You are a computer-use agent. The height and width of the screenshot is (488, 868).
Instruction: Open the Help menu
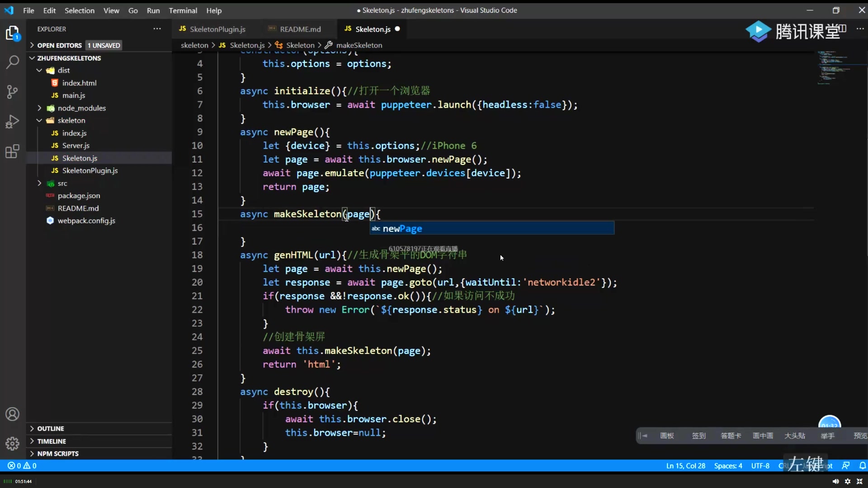pos(214,10)
